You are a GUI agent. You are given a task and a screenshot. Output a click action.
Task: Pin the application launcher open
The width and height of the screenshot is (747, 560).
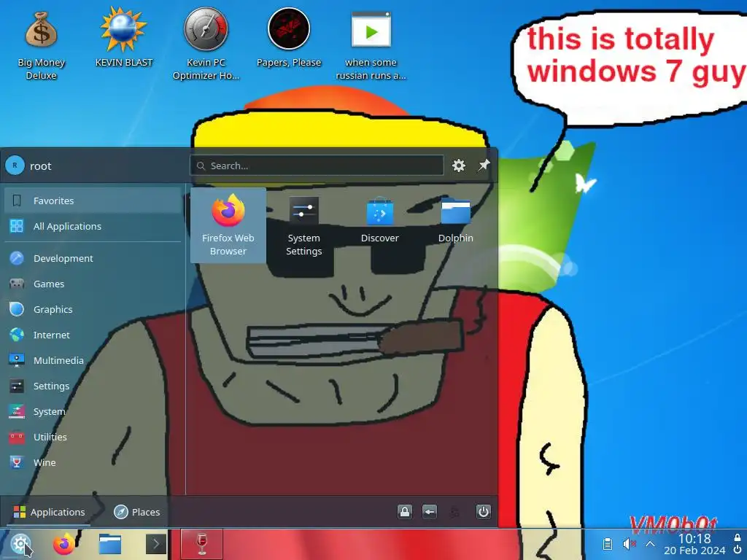[484, 166]
